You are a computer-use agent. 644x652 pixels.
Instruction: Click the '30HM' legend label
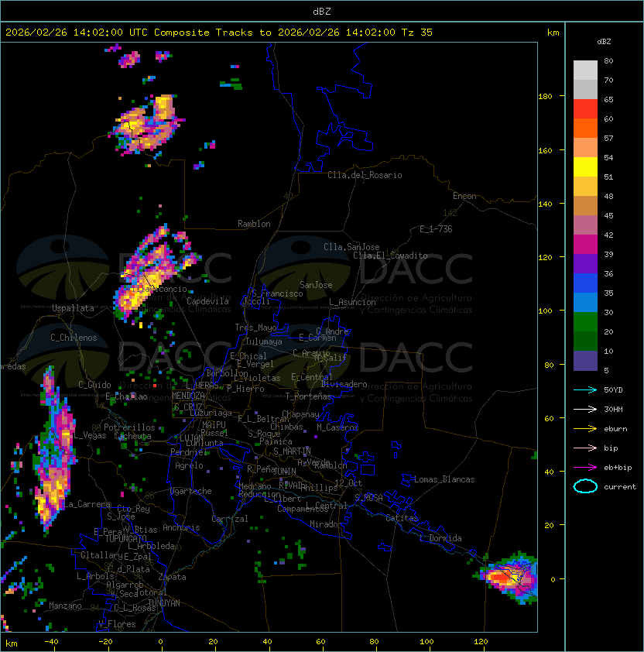(613, 409)
